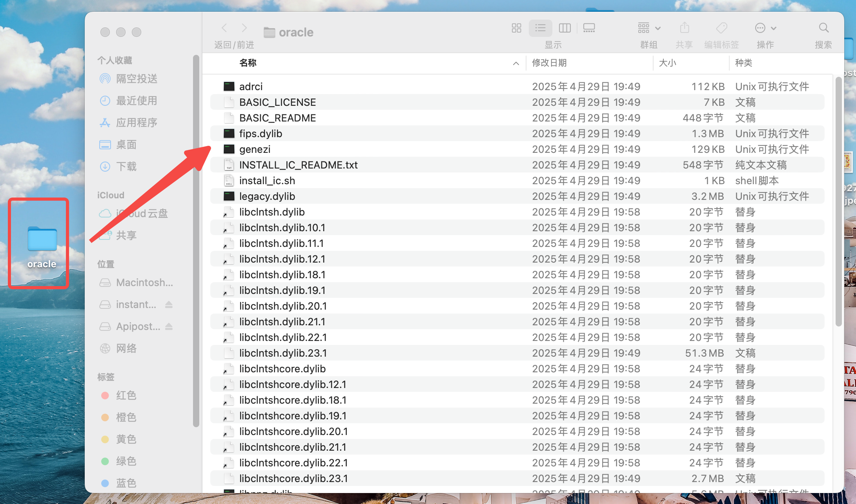Click the 51.3 MB size cell
Image resolution: width=856 pixels, height=504 pixels.
[704, 353]
